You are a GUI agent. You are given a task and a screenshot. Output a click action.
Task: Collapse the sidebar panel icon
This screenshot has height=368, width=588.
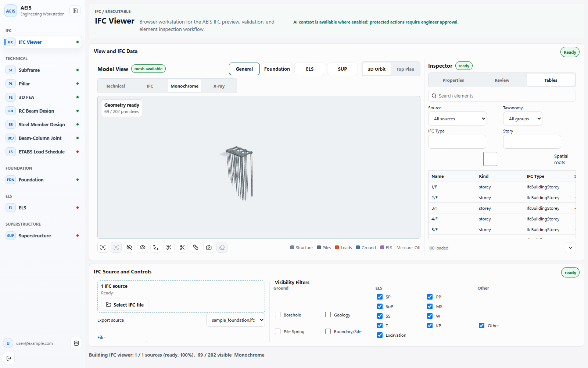click(75, 11)
